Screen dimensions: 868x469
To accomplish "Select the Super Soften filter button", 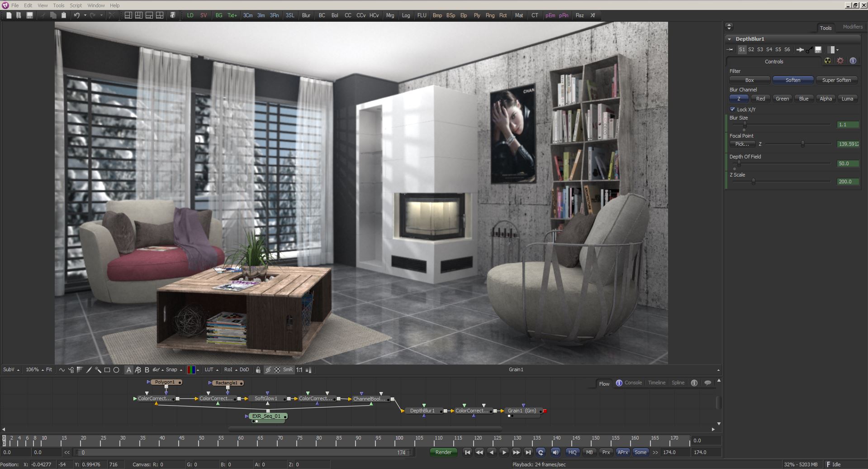I will [836, 80].
